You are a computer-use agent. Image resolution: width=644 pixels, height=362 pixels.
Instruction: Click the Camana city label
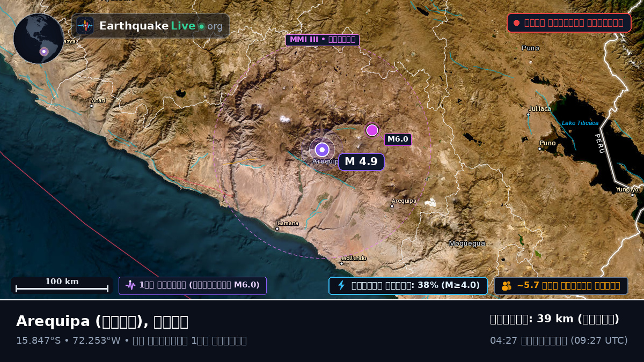pyautogui.click(x=288, y=224)
